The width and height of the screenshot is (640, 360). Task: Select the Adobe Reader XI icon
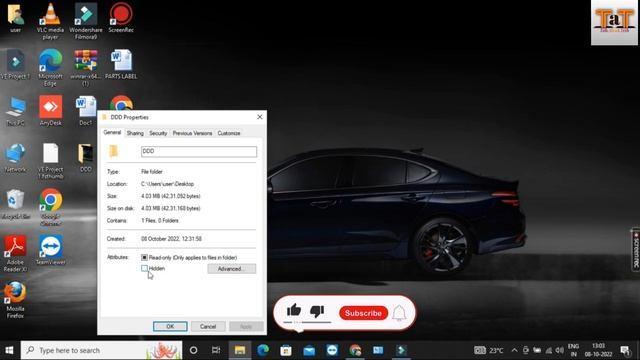pos(16,254)
